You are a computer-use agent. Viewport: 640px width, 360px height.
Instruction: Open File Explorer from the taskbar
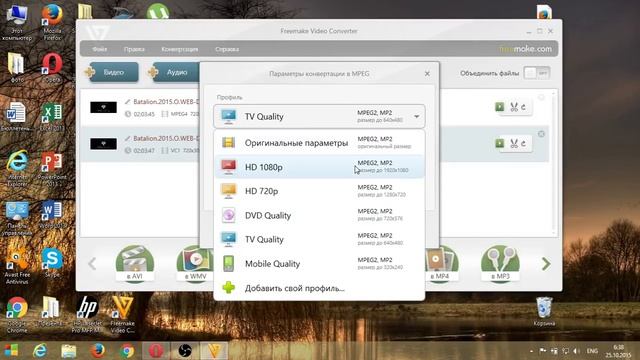[x=69, y=351]
